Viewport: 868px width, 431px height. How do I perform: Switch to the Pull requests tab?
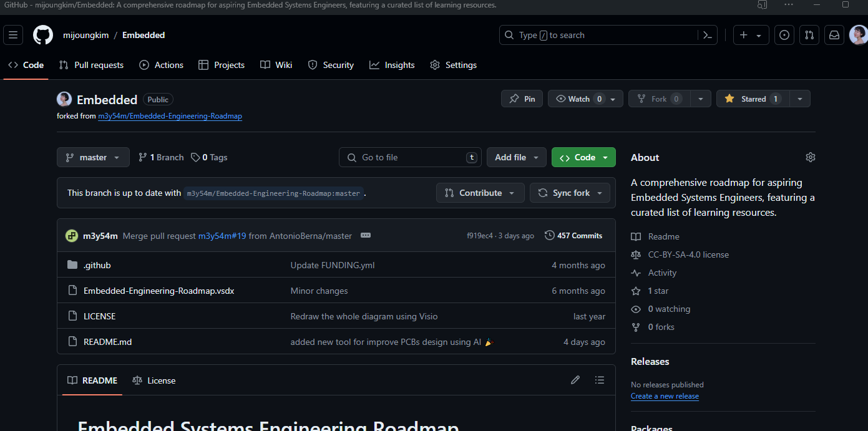pos(91,65)
